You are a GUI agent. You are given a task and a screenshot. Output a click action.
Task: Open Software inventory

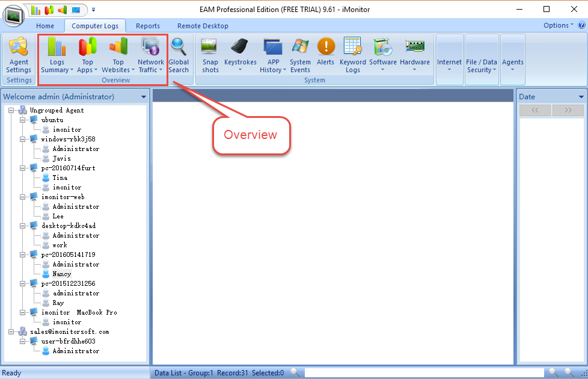pos(383,54)
